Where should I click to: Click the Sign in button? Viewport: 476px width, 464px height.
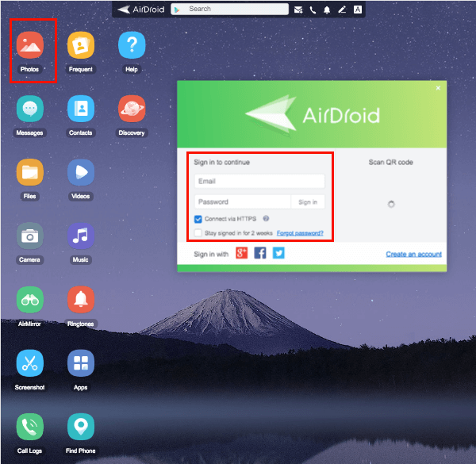(308, 201)
